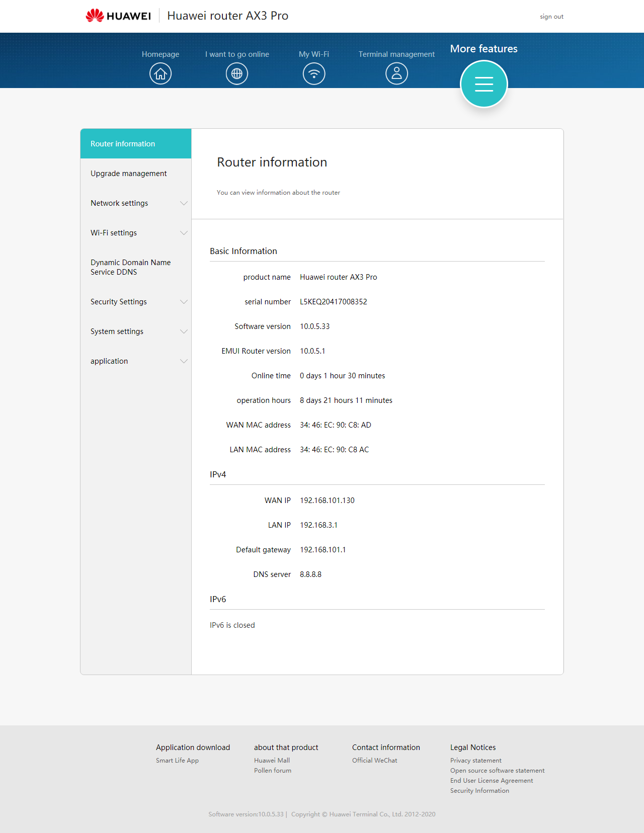644x833 pixels.
Task: Click the sign out link
Action: tap(551, 17)
